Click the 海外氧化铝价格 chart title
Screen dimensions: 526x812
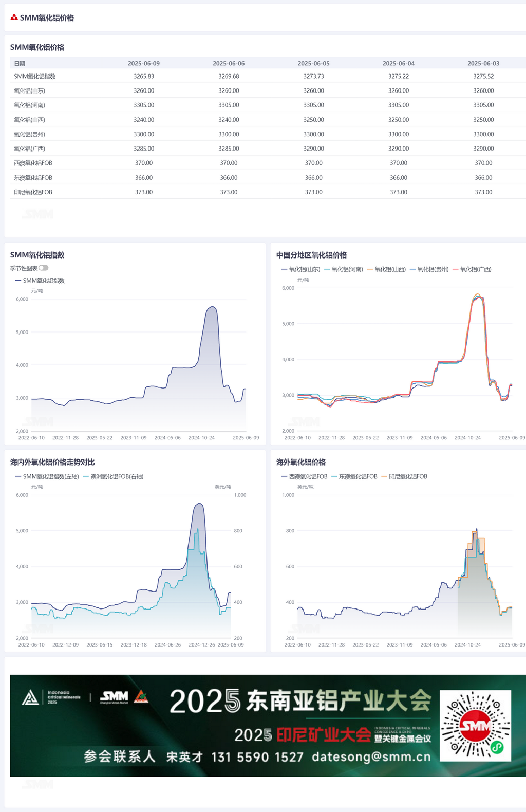pyautogui.click(x=301, y=462)
